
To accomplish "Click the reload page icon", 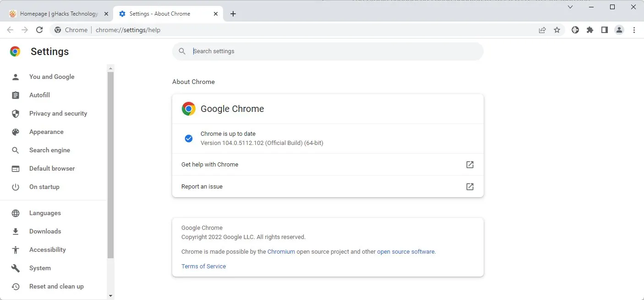I will pyautogui.click(x=39, y=30).
